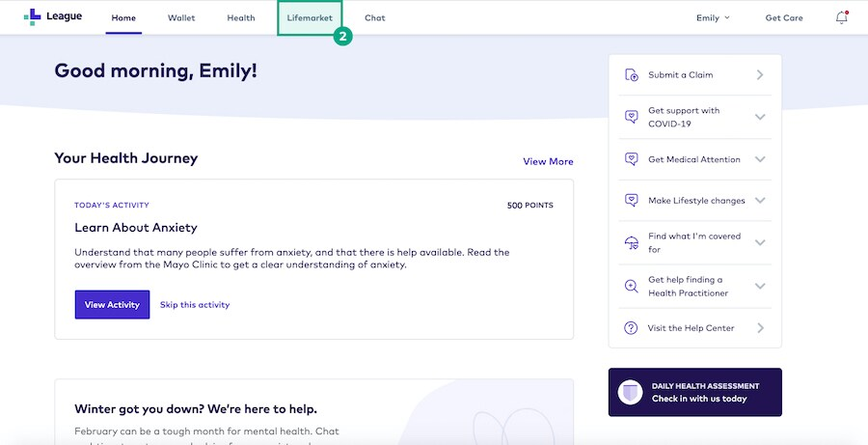Switch to the Wallet tab
868x445 pixels.
click(181, 17)
